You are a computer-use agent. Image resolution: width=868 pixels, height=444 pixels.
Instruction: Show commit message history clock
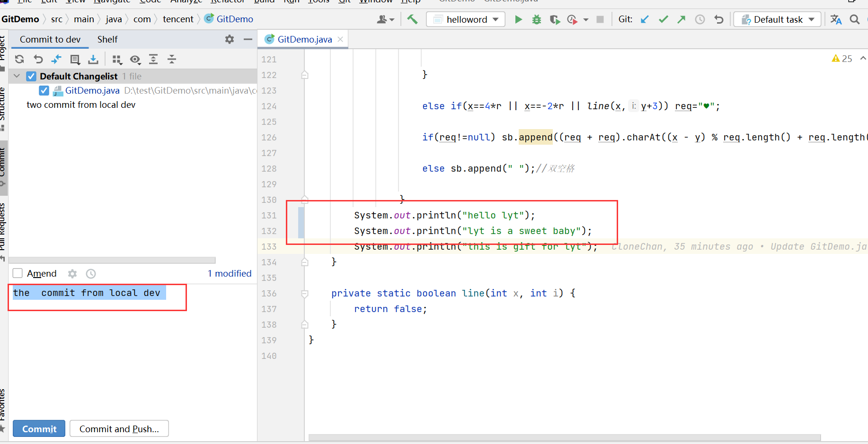pos(91,273)
